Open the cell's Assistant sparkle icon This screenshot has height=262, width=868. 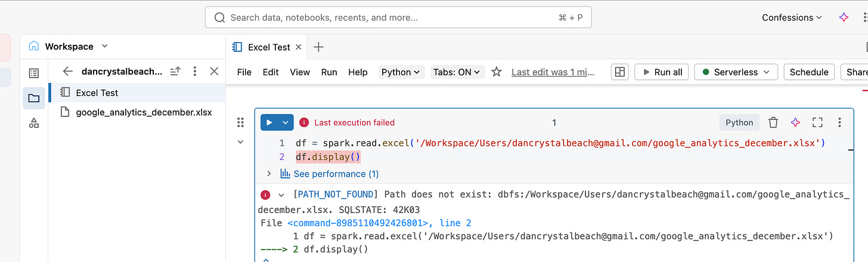pyautogui.click(x=795, y=122)
